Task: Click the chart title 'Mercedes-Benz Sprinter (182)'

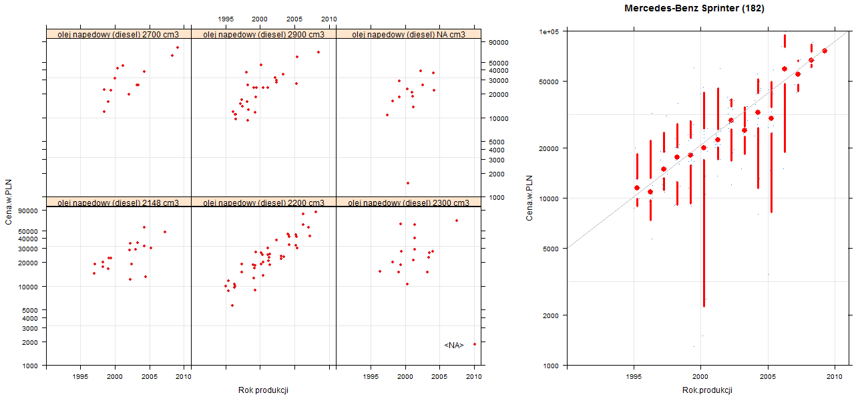Action: pos(694,9)
